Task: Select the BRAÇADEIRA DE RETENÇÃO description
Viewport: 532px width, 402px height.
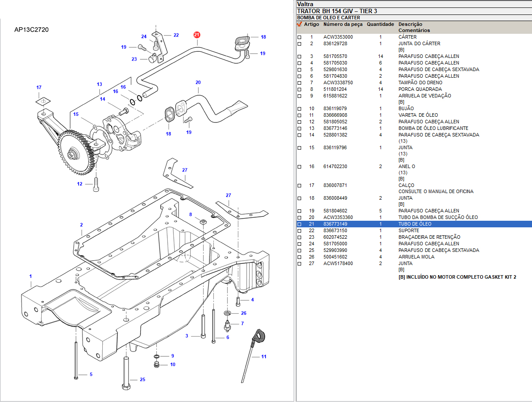Action: [428, 237]
